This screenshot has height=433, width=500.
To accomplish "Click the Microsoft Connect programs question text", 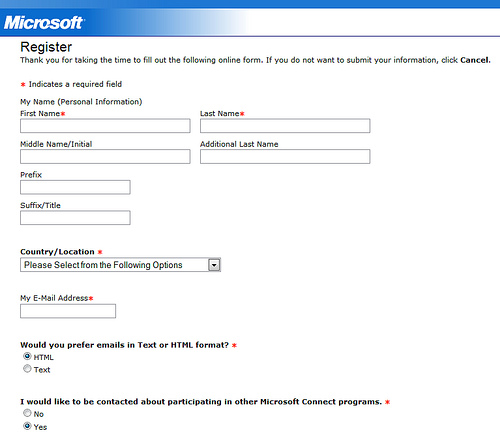I will (x=201, y=402).
